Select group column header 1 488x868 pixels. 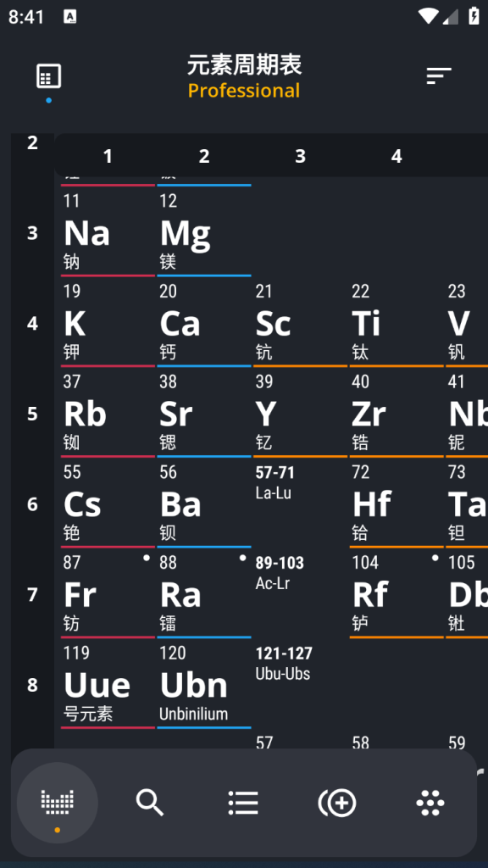coord(108,156)
